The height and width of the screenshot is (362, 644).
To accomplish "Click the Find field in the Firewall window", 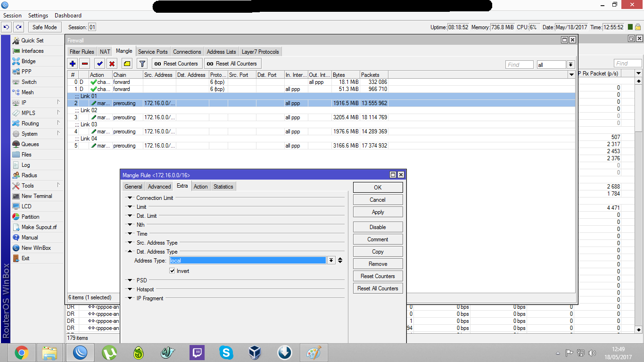I will (x=520, y=65).
